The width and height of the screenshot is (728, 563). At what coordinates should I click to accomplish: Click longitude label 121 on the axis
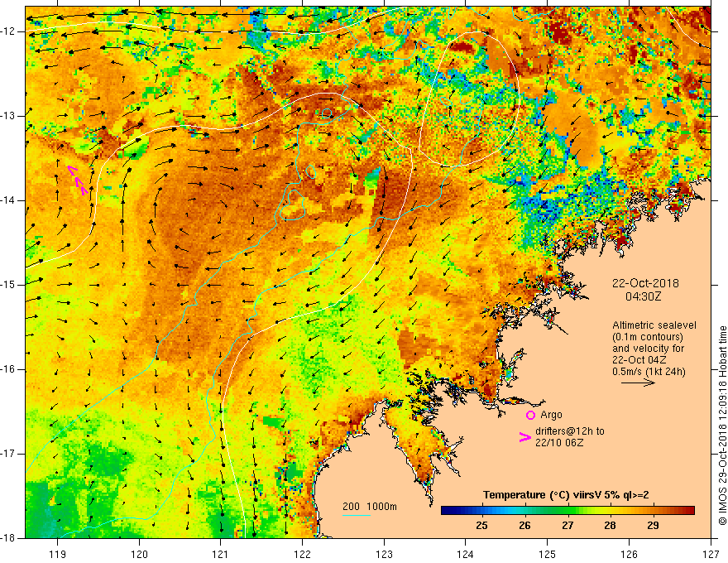pyautogui.click(x=221, y=554)
